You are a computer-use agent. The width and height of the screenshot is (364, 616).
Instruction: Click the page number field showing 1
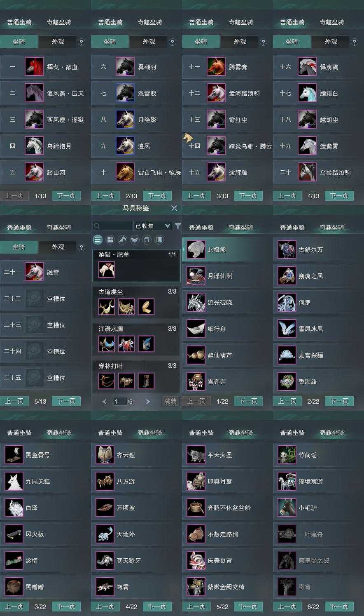120,401
